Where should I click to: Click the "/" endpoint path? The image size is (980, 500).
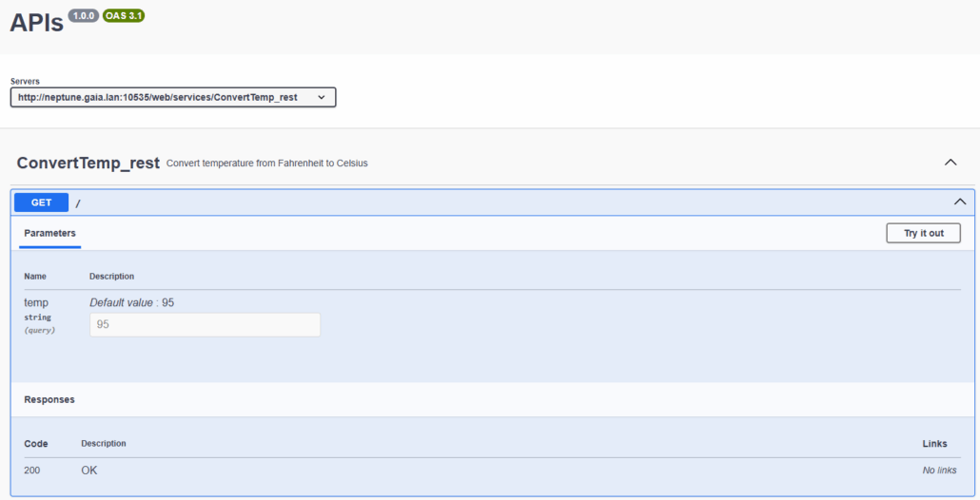[78, 202]
